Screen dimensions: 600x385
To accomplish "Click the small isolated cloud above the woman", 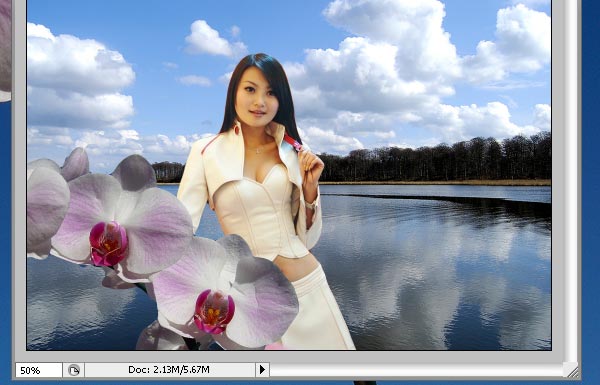I will [x=215, y=39].
